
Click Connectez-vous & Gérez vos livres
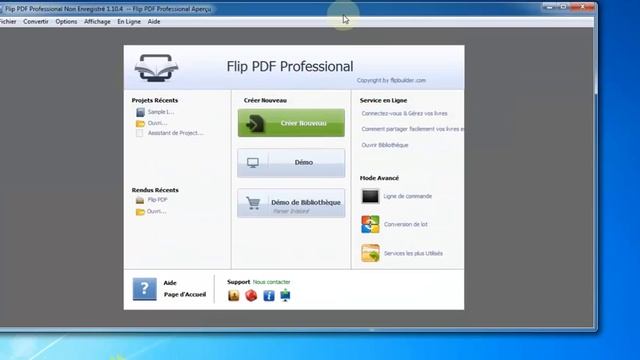click(x=404, y=113)
